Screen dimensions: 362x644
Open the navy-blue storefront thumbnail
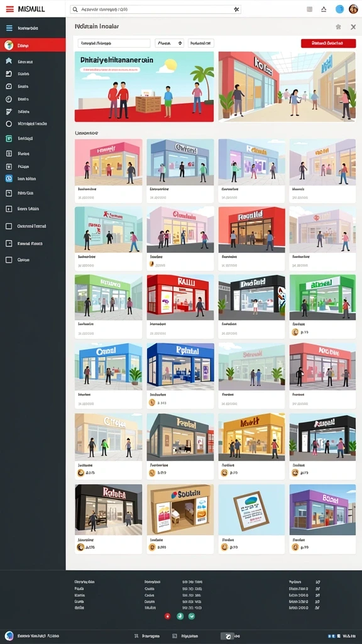coord(180,367)
